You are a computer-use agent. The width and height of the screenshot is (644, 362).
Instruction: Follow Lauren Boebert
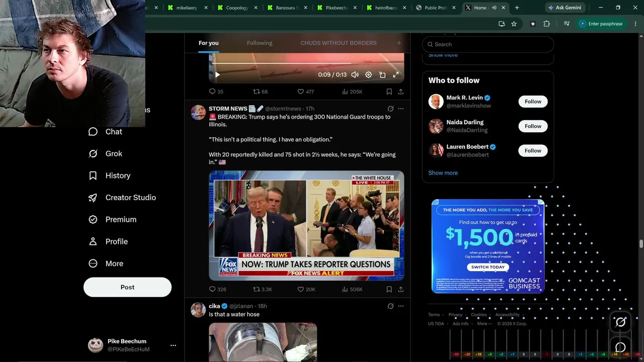coord(533,150)
